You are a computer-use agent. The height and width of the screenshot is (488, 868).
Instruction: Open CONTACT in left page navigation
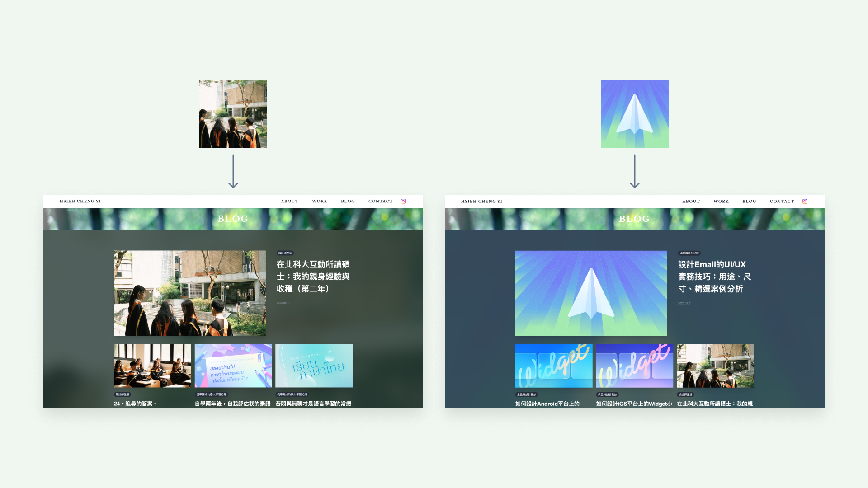pos(380,202)
